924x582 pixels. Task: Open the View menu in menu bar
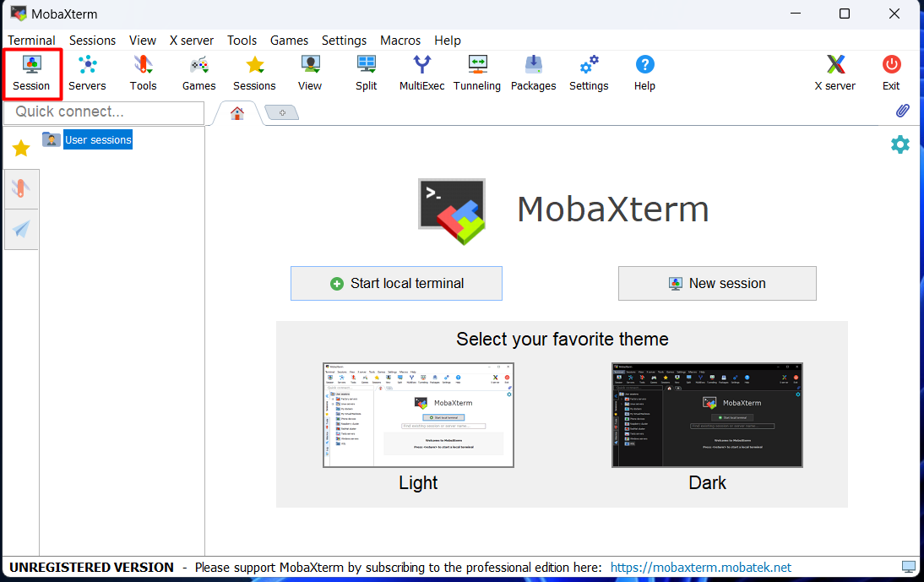pyautogui.click(x=143, y=40)
